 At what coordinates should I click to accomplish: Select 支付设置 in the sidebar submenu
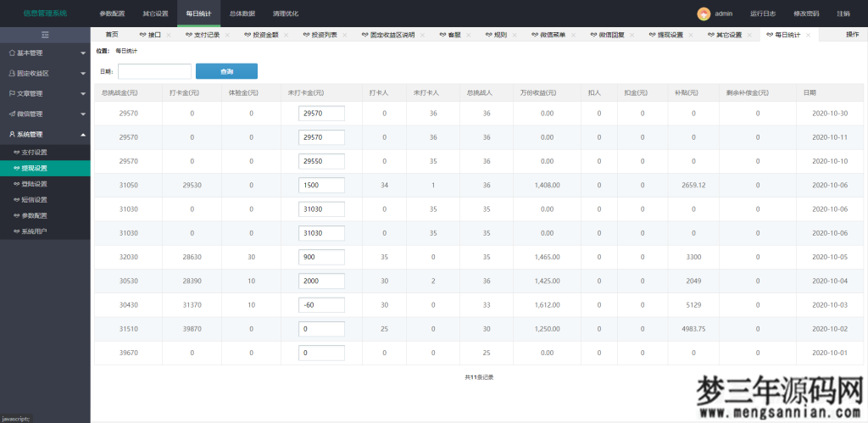click(x=35, y=152)
